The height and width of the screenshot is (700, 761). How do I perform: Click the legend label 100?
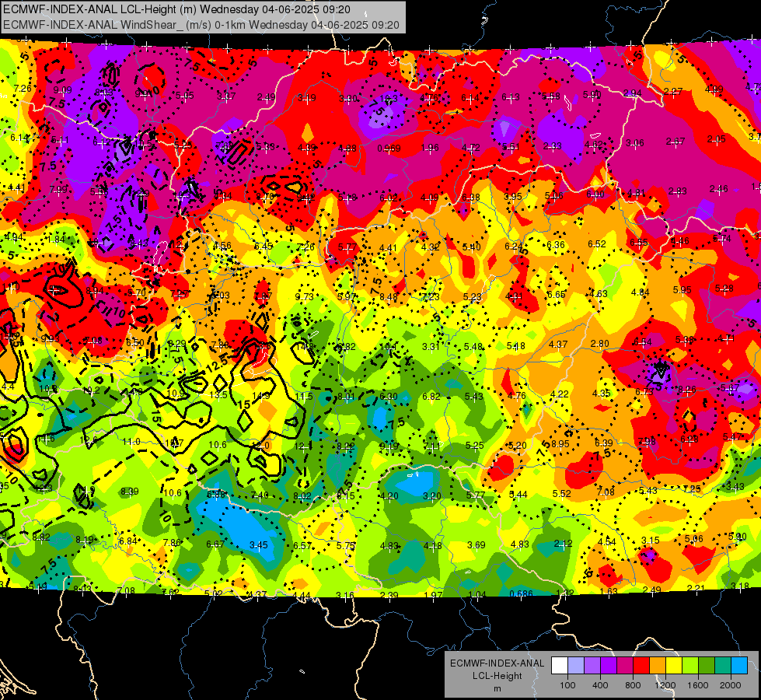pos(567,685)
